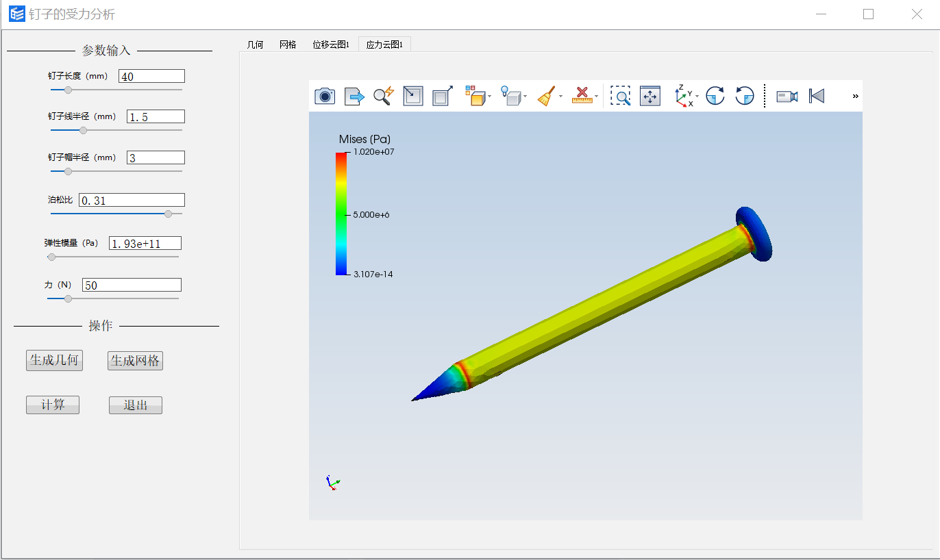Click the 参数输入 section heading

(x=106, y=51)
